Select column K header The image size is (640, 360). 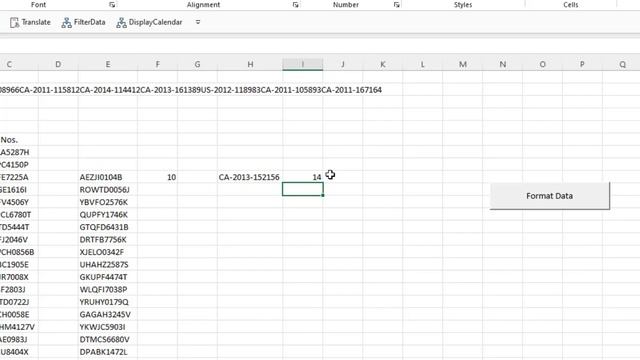pos(383,64)
